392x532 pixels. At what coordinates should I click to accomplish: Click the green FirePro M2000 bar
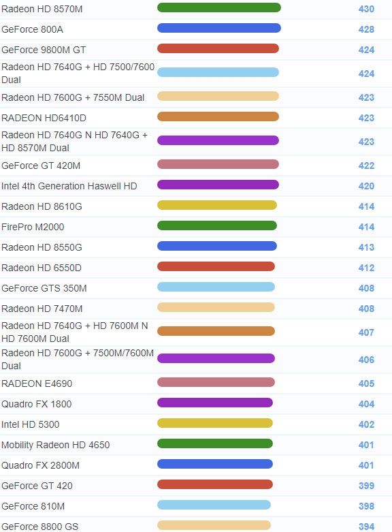point(217,225)
